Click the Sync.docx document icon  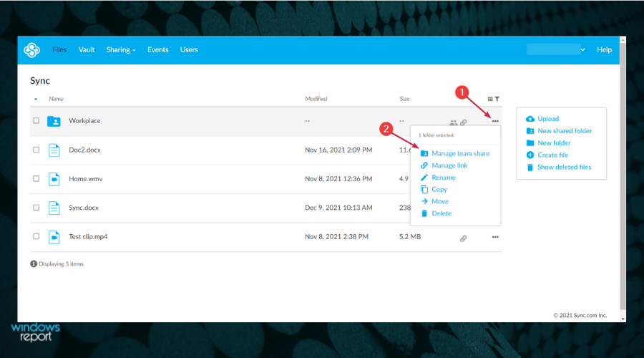(54, 208)
